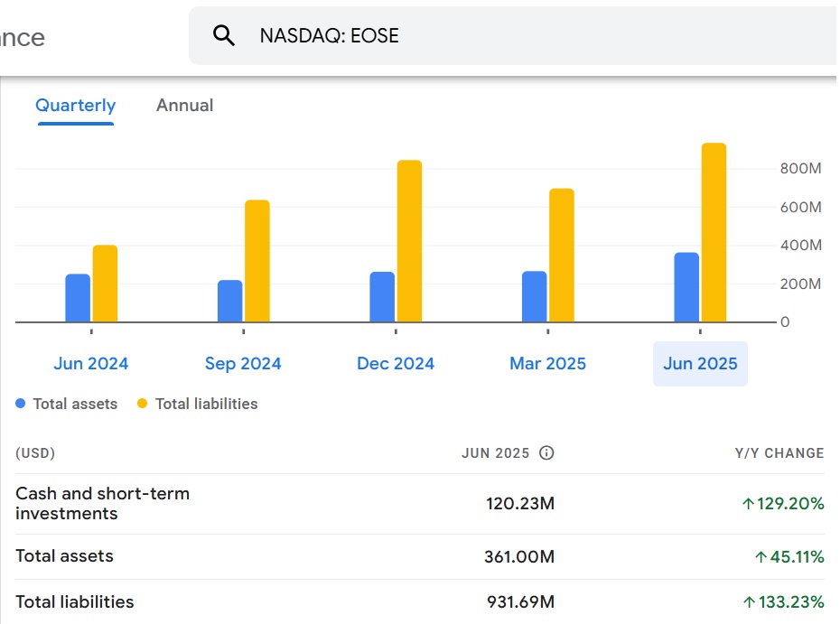Click the info icon beside JUN 2025
This screenshot has width=840, height=624.
click(x=546, y=453)
